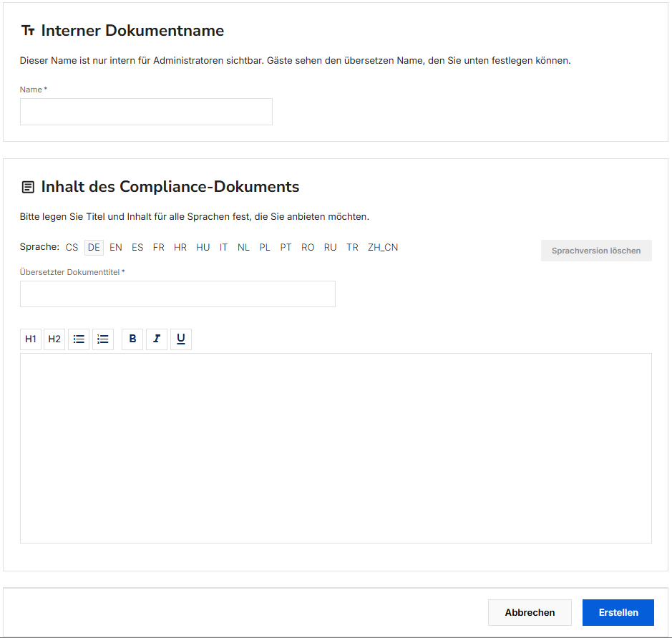This screenshot has height=638, width=672.
Task: Apply Heading 1 formatting with H1
Action: click(x=31, y=339)
